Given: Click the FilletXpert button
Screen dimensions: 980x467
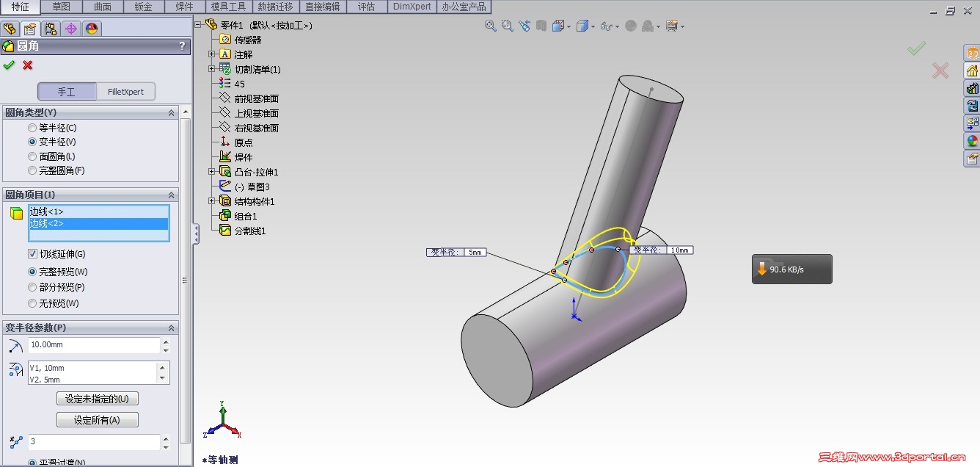Looking at the screenshot, I should pos(126,92).
